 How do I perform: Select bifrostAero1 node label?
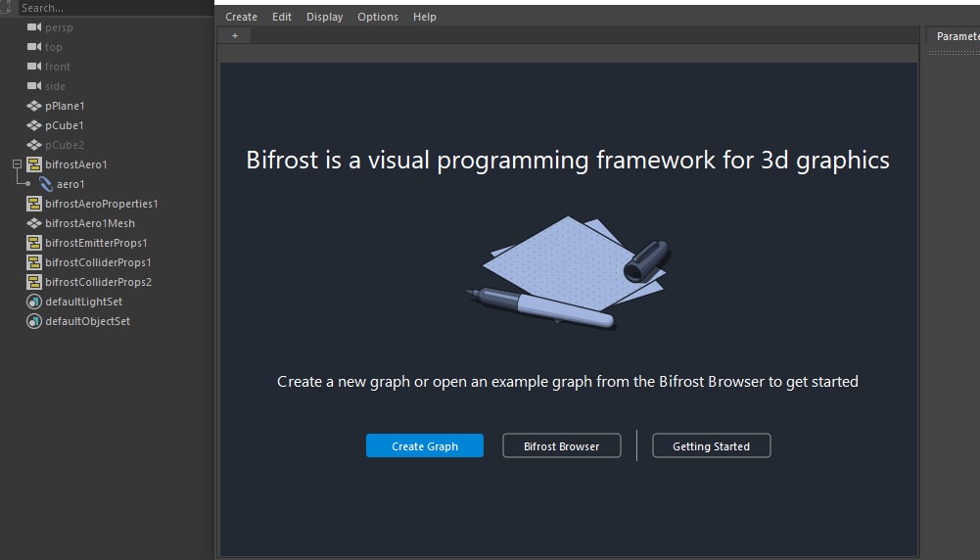76,164
